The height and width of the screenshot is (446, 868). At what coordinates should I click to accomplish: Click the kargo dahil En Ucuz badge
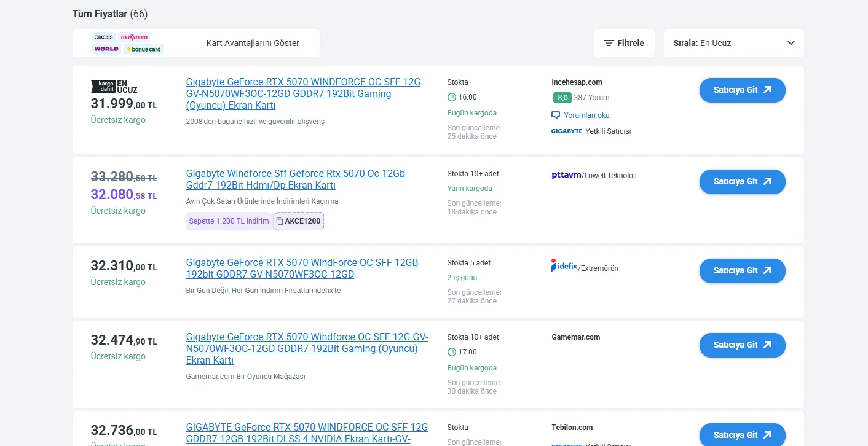[x=114, y=86]
